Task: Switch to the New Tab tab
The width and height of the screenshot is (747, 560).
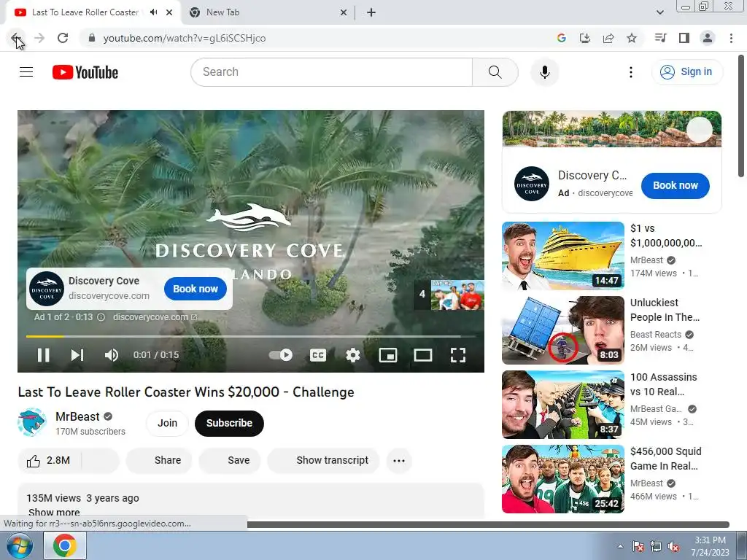Action: 268,12
